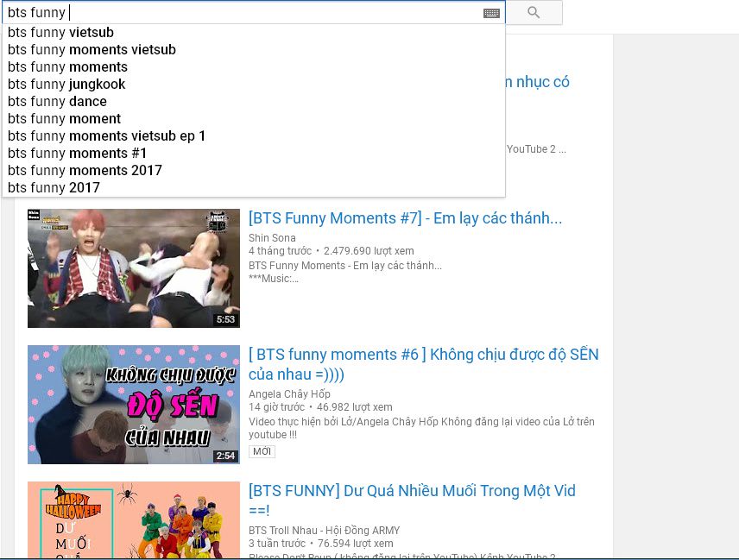Select suggestion 'bts funny vietsub'
739x560 pixels.
tap(60, 33)
